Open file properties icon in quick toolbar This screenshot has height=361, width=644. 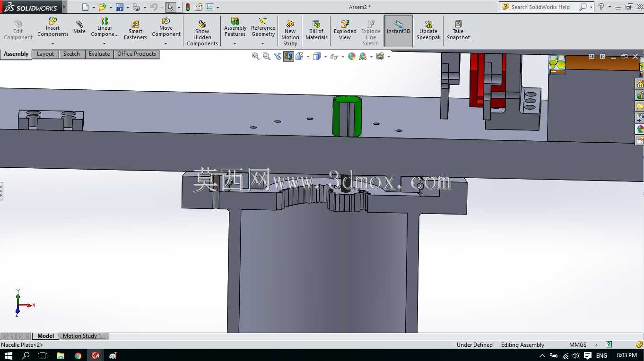199,7
